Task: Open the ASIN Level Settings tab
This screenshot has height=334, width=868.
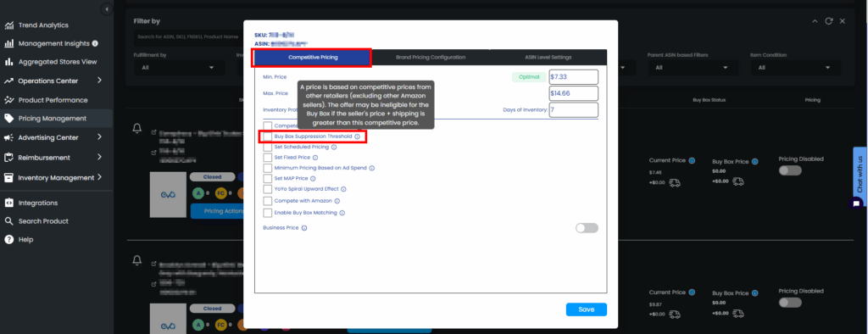Action: pyautogui.click(x=548, y=57)
